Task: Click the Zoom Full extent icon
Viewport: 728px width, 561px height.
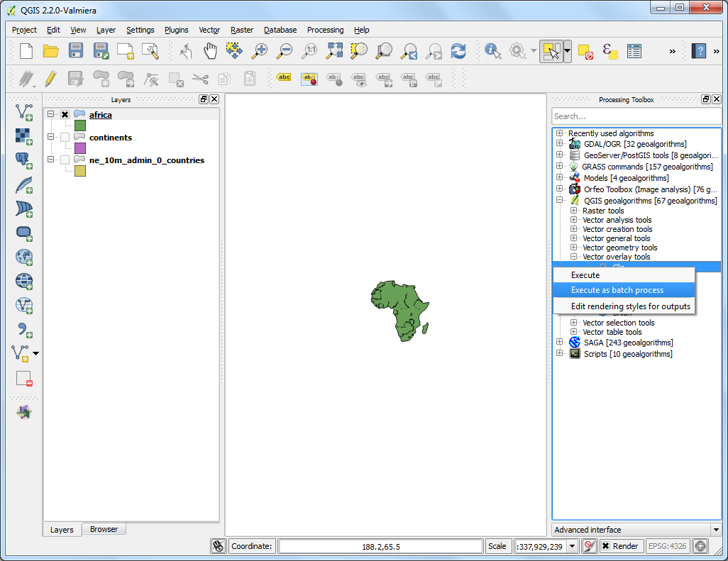Action: [334, 50]
